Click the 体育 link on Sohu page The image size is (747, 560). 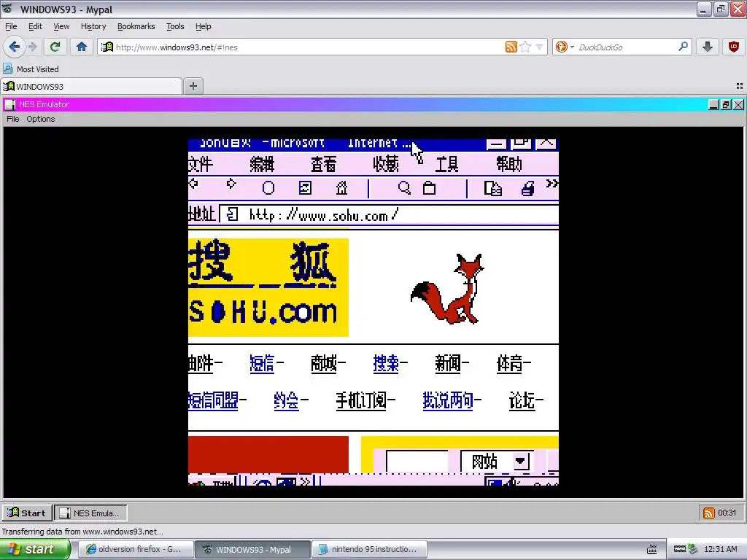click(509, 363)
